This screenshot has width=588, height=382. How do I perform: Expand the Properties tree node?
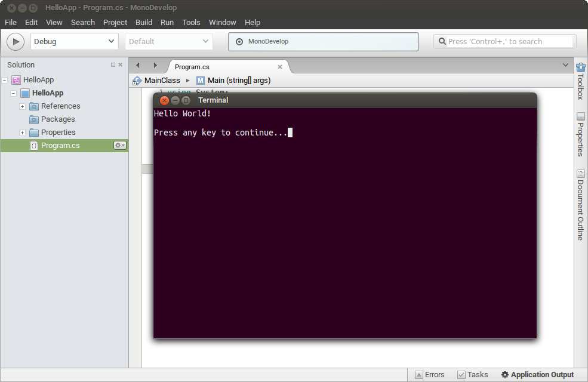tap(22, 132)
